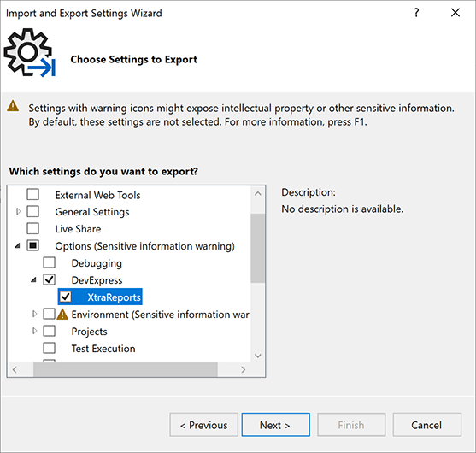Viewport: 476px width, 453px height.
Task: Expand the Projects node
Action: (34, 331)
